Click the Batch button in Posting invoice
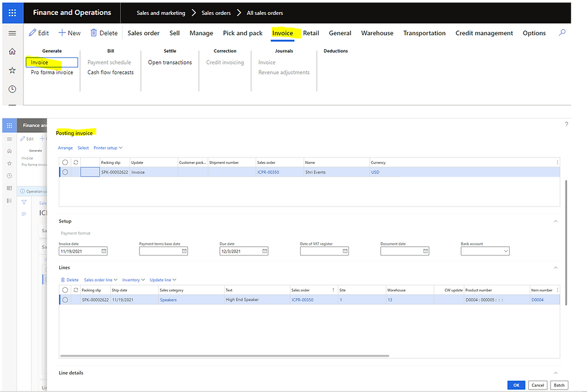The height and width of the screenshot is (392, 587). pyautogui.click(x=559, y=385)
